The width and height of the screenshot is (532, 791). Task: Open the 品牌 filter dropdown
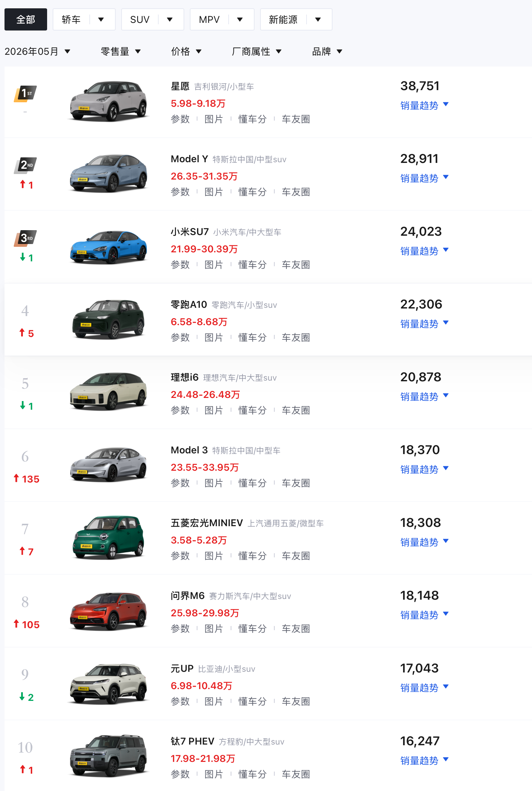point(327,52)
